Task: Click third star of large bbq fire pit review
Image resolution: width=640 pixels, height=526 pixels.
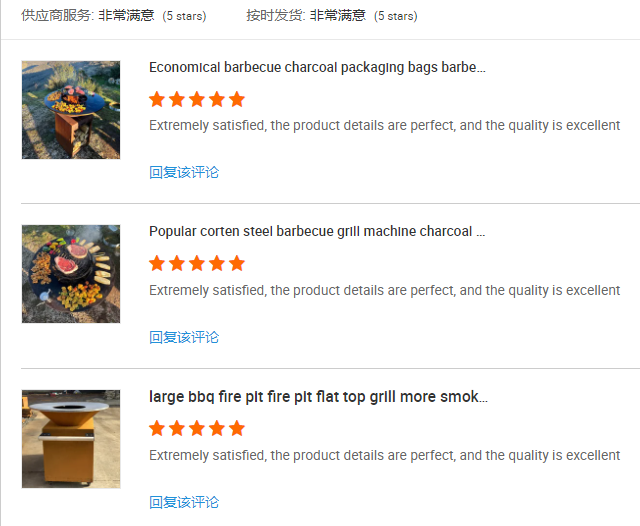Action: click(197, 429)
